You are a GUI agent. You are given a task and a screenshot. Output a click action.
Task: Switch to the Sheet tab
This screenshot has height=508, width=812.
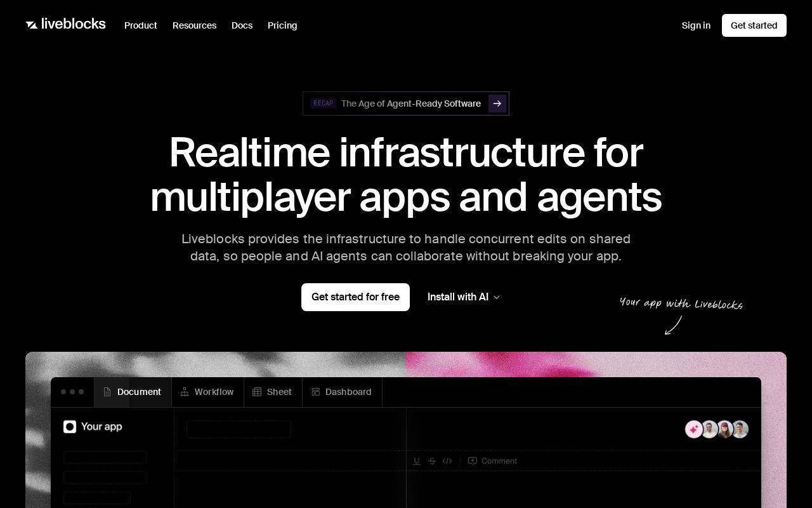click(273, 392)
